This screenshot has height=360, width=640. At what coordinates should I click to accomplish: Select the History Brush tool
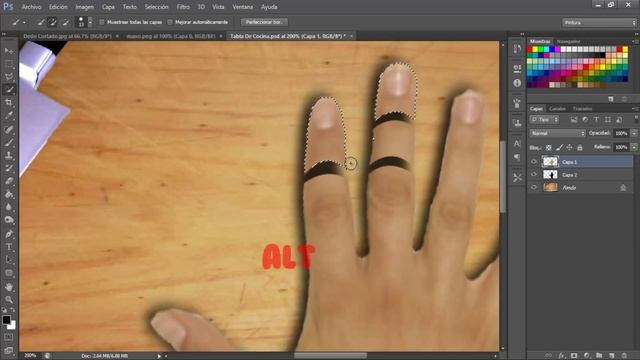(x=9, y=168)
